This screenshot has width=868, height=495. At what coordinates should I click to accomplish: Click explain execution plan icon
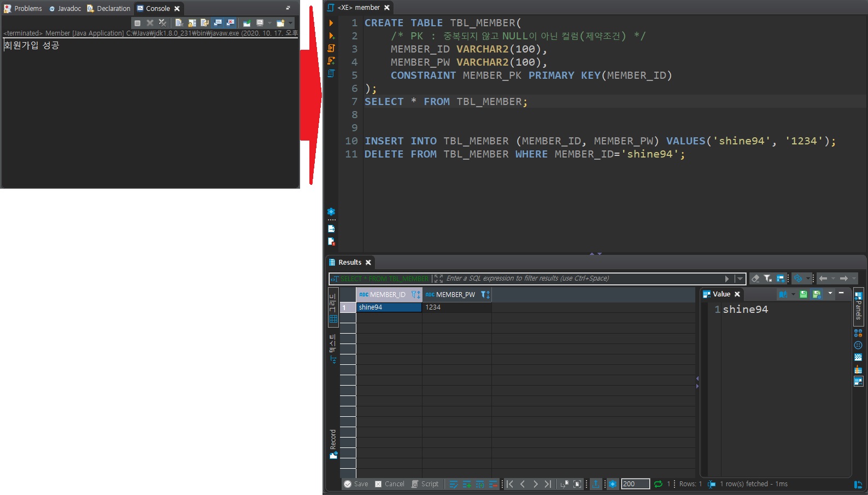(331, 73)
